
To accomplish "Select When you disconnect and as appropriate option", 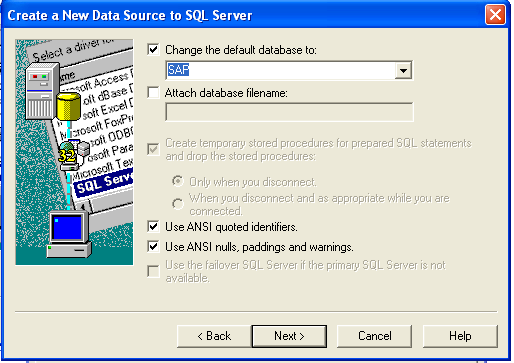I will (178, 204).
